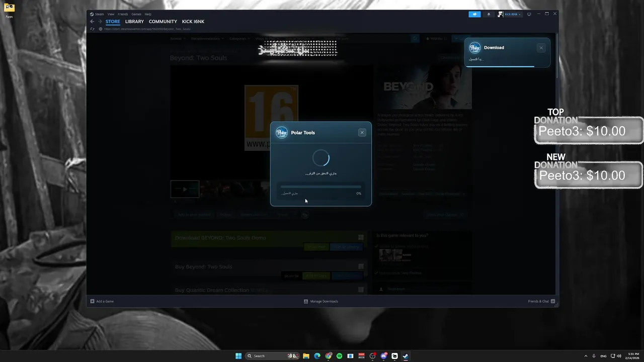Open the Steam menu
The image size is (644, 362).
tap(97, 14)
